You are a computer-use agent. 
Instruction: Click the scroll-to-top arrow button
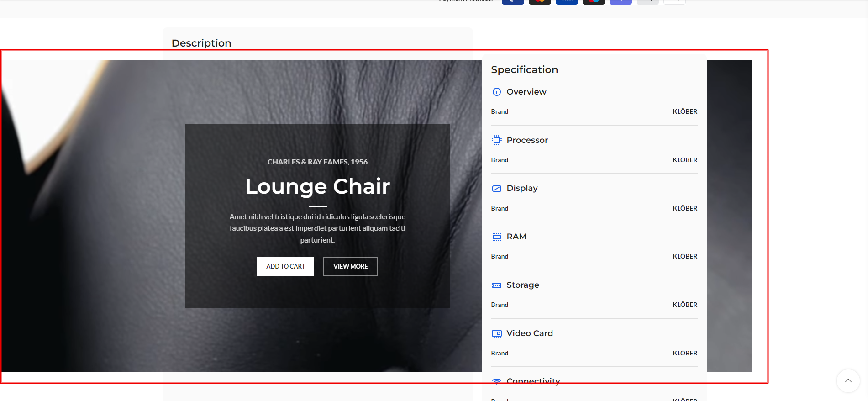coord(848,381)
